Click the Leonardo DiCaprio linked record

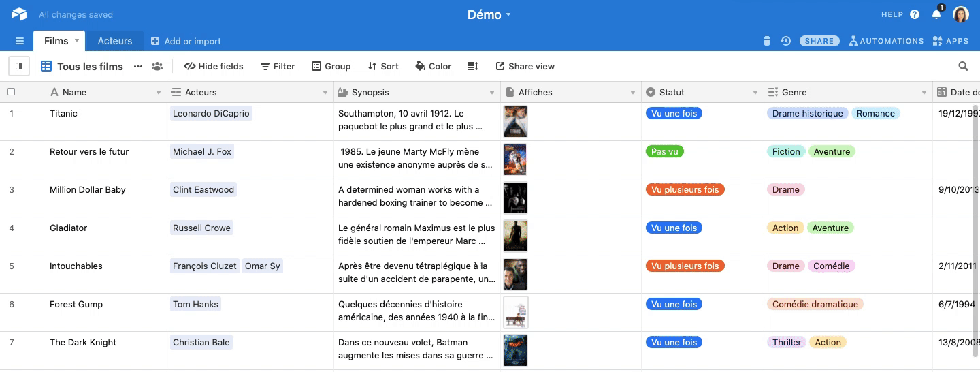211,114
